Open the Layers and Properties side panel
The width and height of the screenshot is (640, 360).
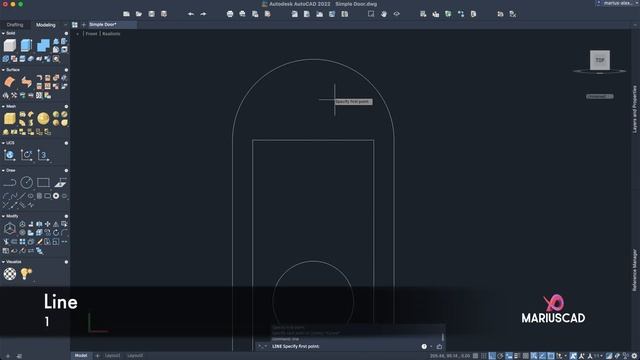coord(635,109)
